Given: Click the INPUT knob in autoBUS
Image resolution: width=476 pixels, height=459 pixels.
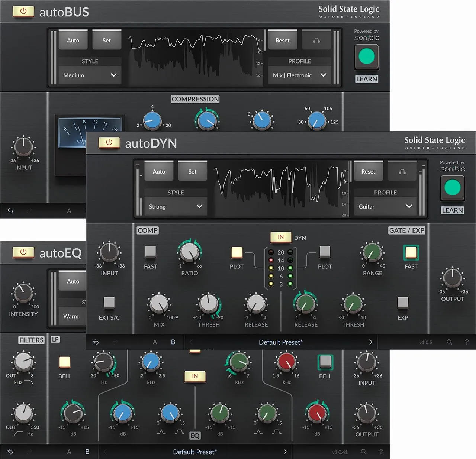Looking at the screenshot, I should point(23,146).
